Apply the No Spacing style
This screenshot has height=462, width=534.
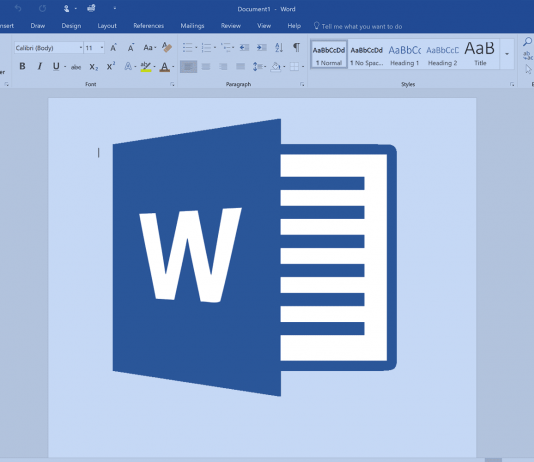click(x=366, y=54)
